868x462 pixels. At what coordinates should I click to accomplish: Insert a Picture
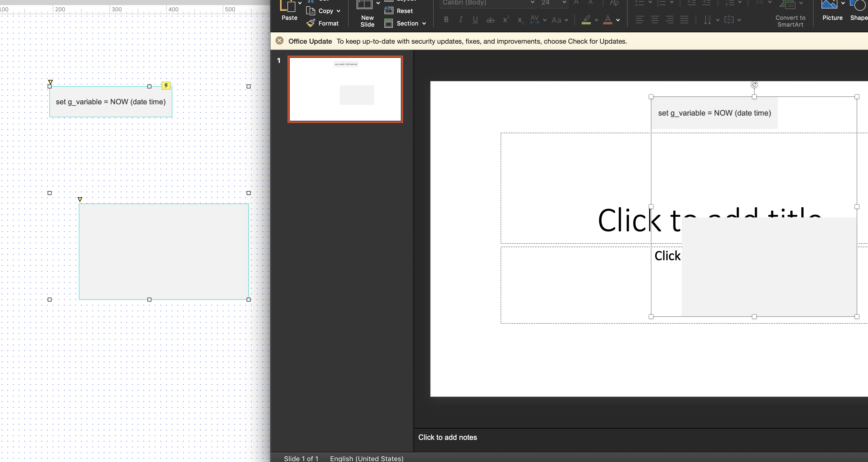point(832,12)
